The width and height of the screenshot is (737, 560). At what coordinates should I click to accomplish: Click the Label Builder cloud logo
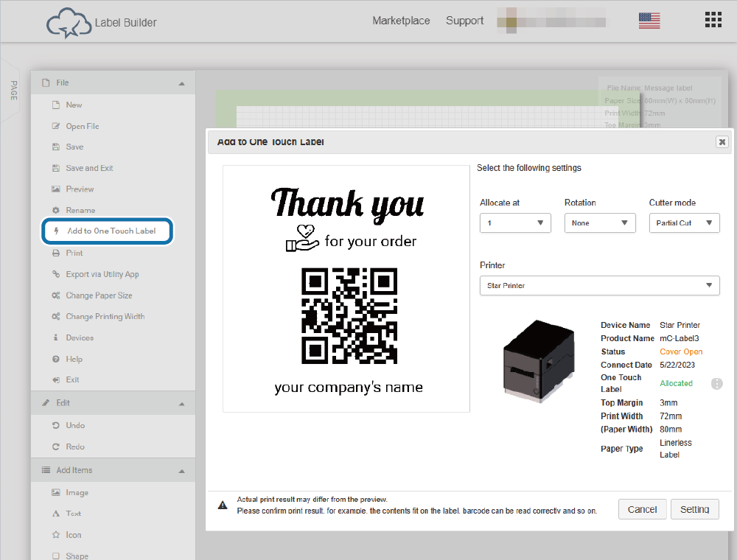point(69,23)
